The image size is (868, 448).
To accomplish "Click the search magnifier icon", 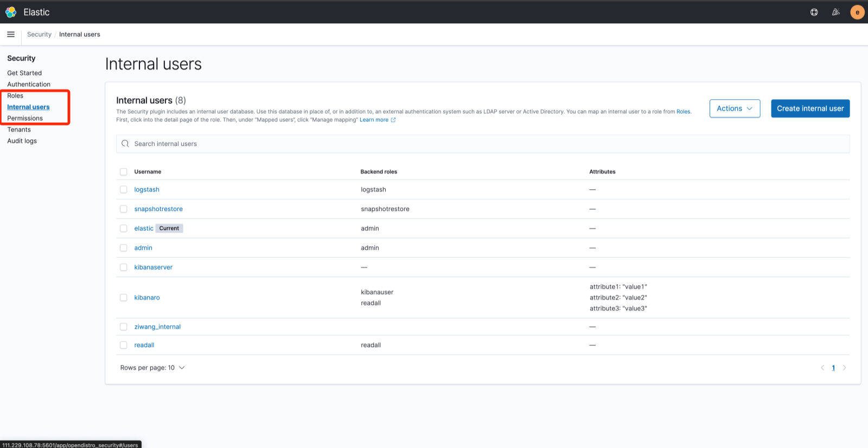I will 125,144.
